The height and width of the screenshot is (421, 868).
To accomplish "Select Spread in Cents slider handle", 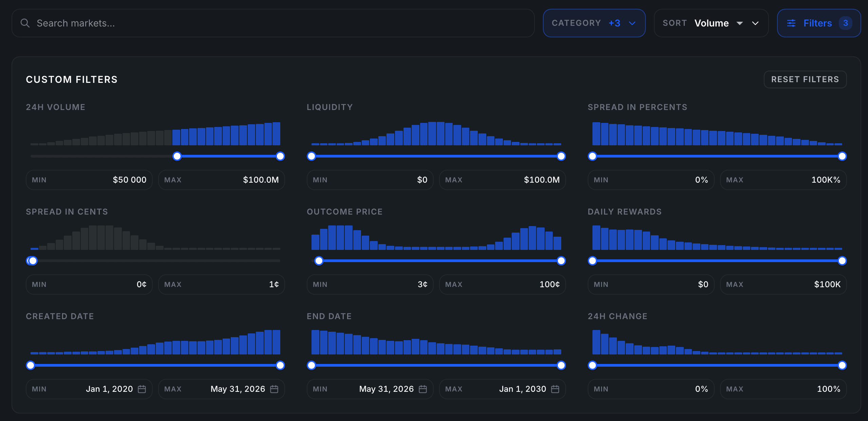I will point(32,261).
